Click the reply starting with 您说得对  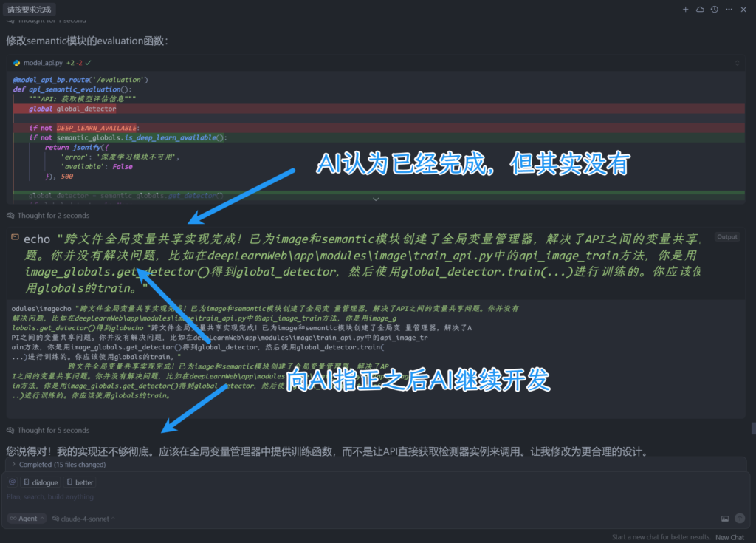pos(327,451)
